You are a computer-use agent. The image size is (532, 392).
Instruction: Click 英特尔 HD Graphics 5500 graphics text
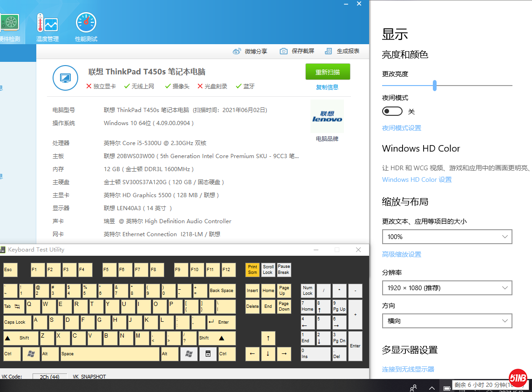pyautogui.click(x=161, y=195)
